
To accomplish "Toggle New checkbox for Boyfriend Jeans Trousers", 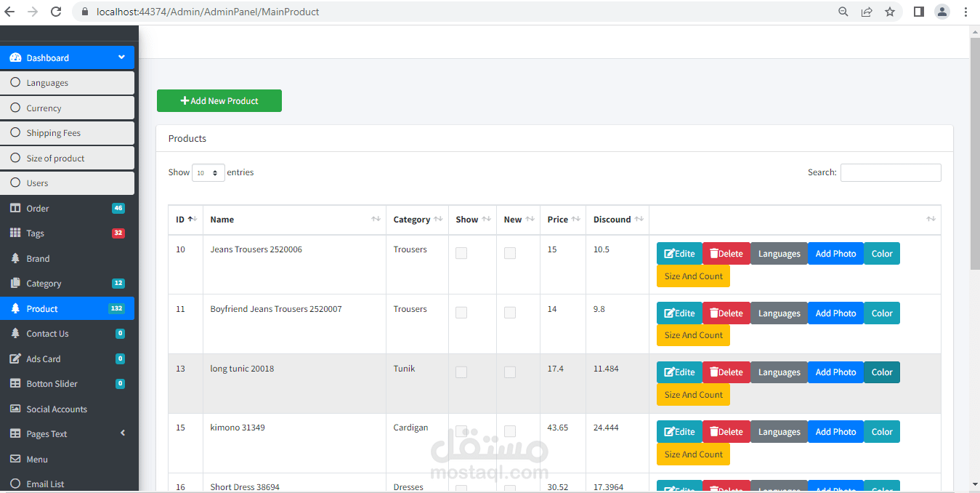I will [510, 313].
